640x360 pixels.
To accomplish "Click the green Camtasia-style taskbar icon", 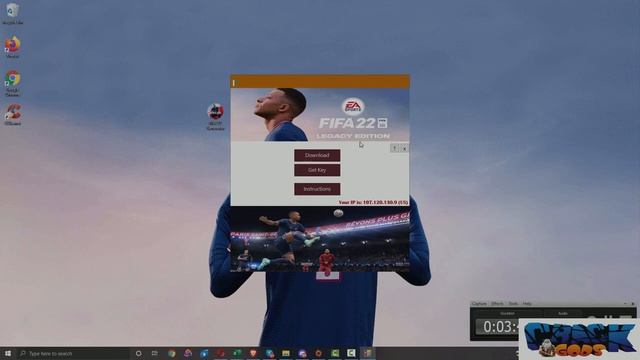I will click(x=335, y=353).
